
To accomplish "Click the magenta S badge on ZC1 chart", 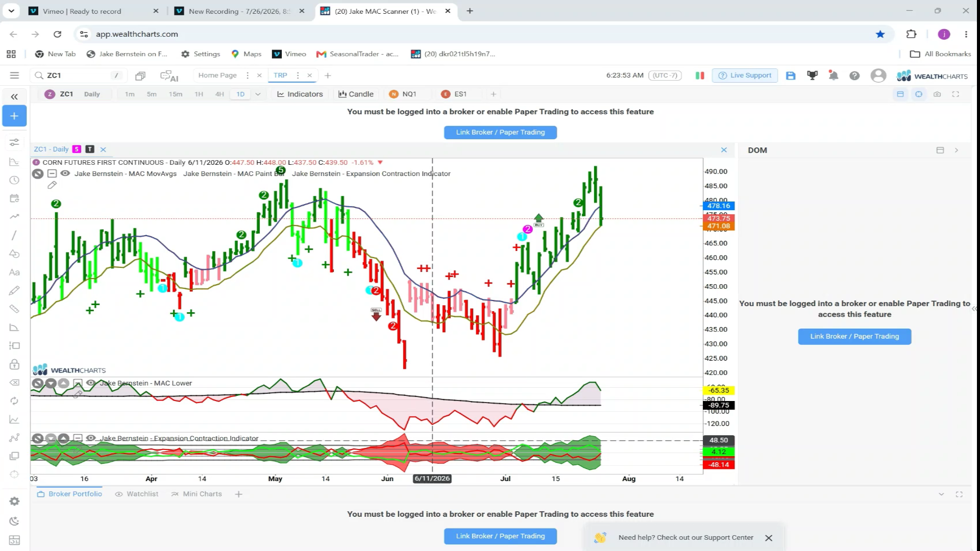I will tap(77, 149).
